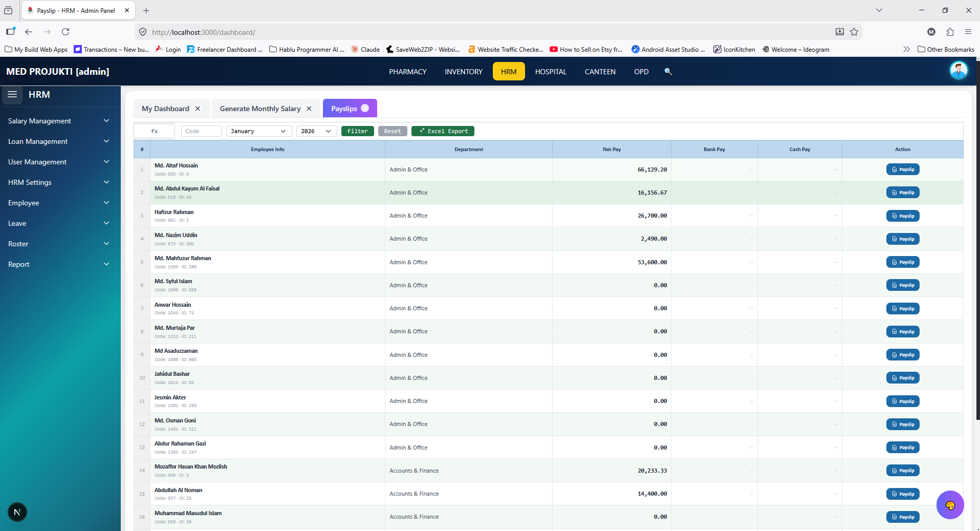Expand Loan Management menu
The image size is (980, 531).
tap(58, 141)
